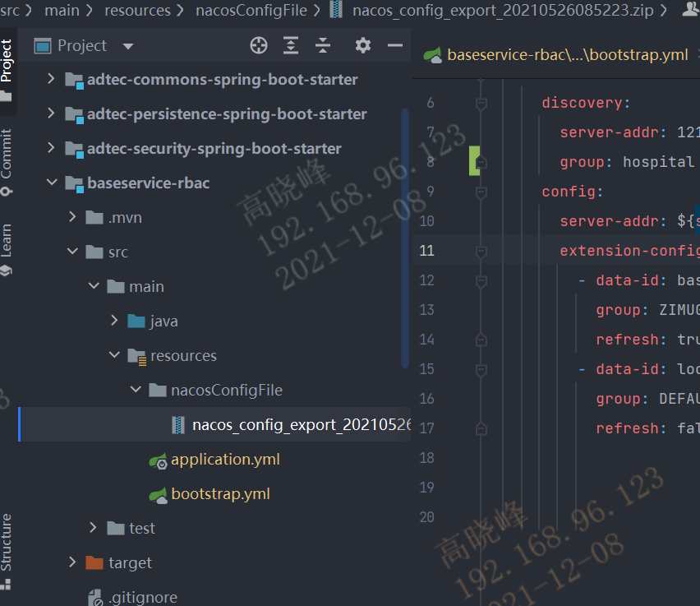
Task: Click resources in the breadcrumb path
Action: click(x=137, y=11)
